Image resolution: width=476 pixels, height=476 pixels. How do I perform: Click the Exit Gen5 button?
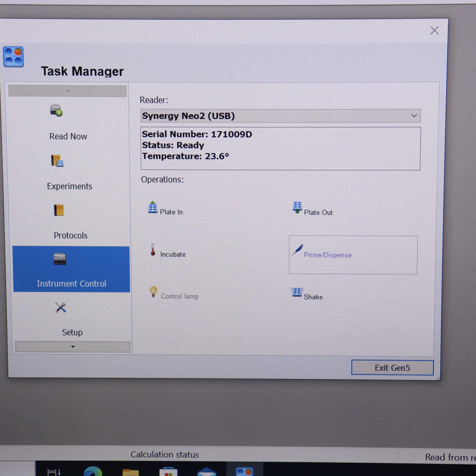(392, 368)
